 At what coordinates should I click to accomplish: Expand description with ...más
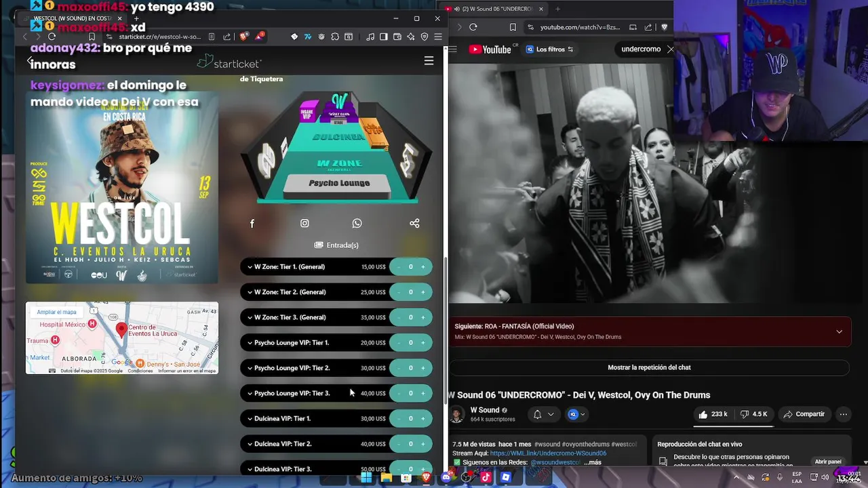[x=593, y=462]
